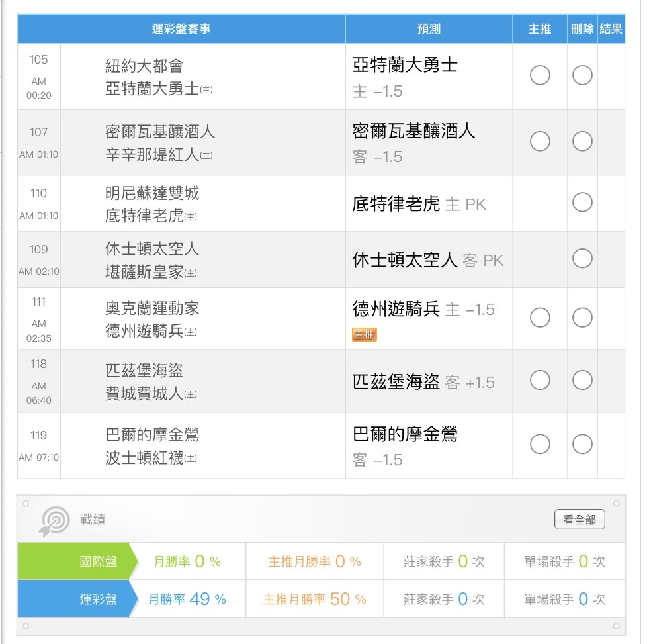This screenshot has width=649, height=644.
Task: Select main pick radio for game 107
Action: [x=540, y=141]
